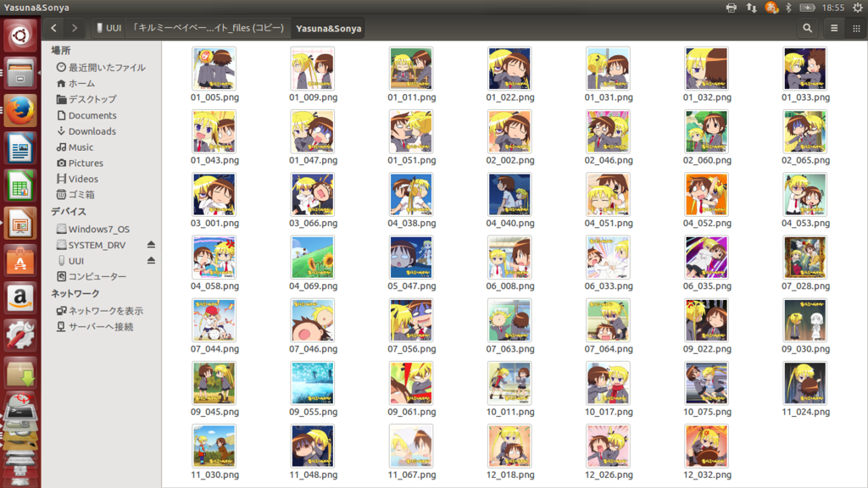Open the Bluetooth indicator
The width and height of the screenshot is (868, 488).
click(789, 8)
